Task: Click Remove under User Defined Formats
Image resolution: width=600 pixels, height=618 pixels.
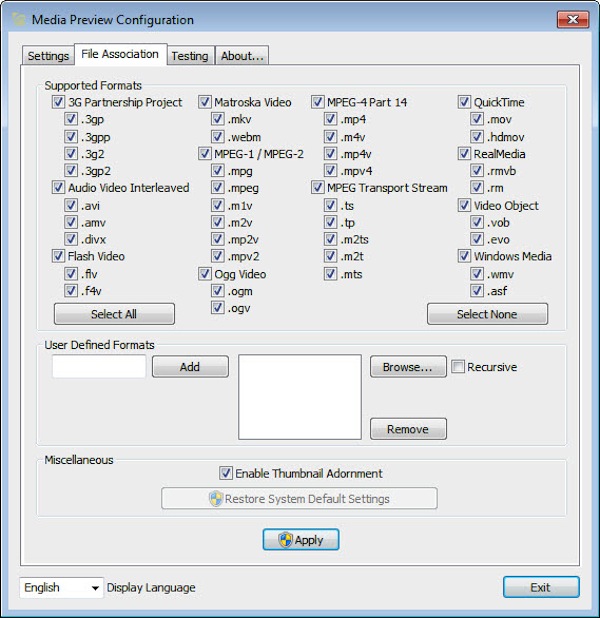Action: (408, 429)
